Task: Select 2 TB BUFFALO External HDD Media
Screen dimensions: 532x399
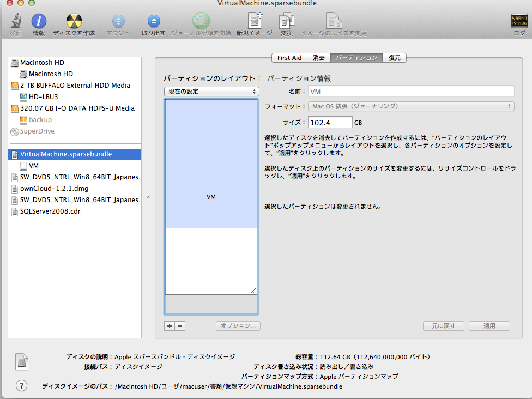Action: [x=75, y=86]
